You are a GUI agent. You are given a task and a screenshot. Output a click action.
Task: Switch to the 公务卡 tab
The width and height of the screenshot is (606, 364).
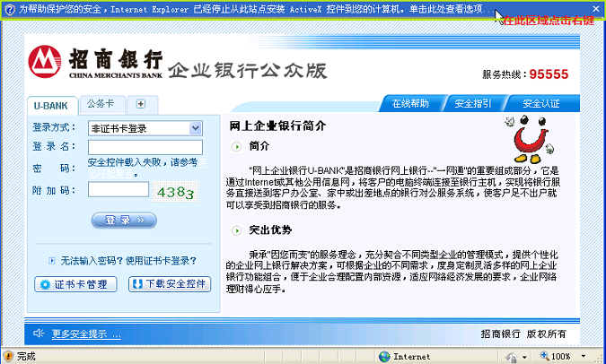(x=101, y=104)
